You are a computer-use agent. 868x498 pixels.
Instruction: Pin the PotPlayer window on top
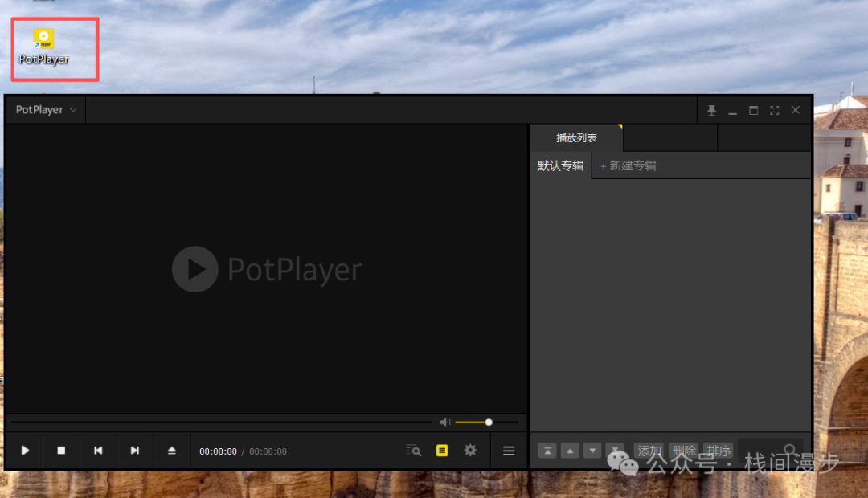[x=712, y=110]
